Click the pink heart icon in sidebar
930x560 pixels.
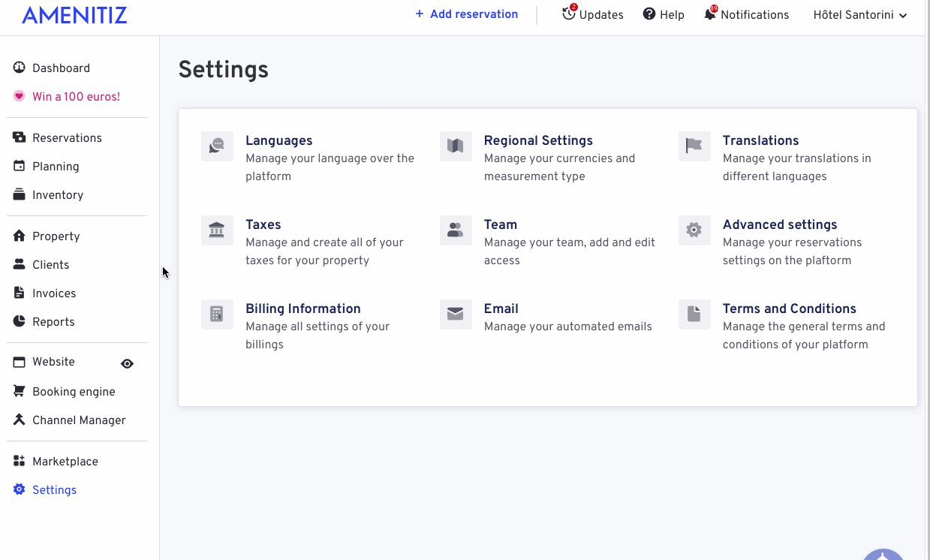20,96
